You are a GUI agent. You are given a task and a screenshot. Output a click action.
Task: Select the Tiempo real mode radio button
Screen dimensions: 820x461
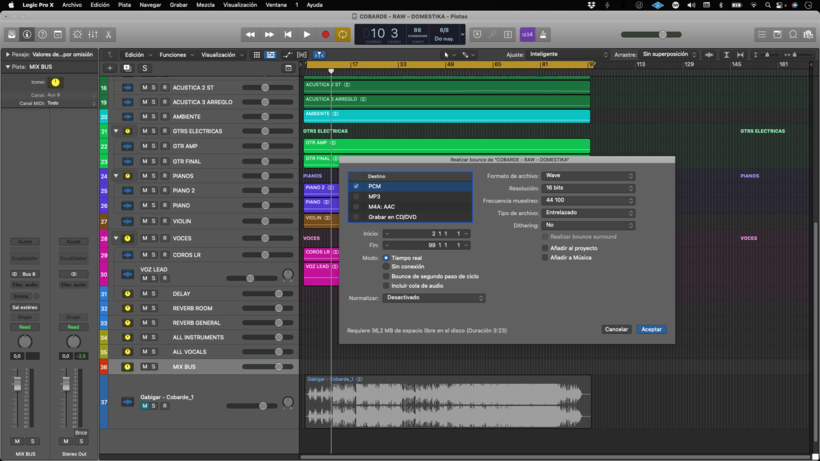386,258
